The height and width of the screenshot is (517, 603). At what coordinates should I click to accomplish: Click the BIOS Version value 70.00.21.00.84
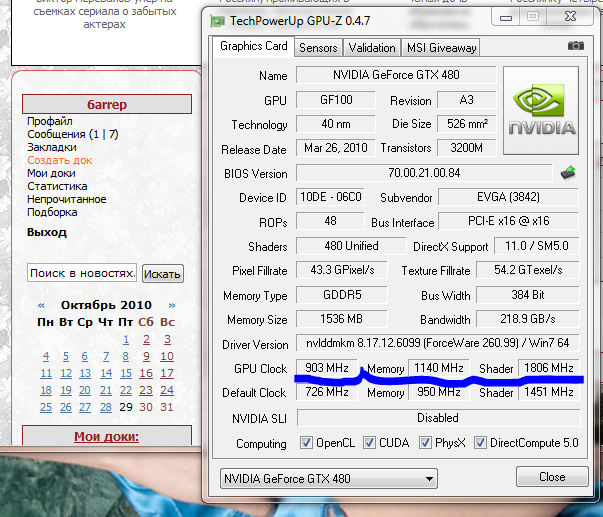(x=424, y=173)
